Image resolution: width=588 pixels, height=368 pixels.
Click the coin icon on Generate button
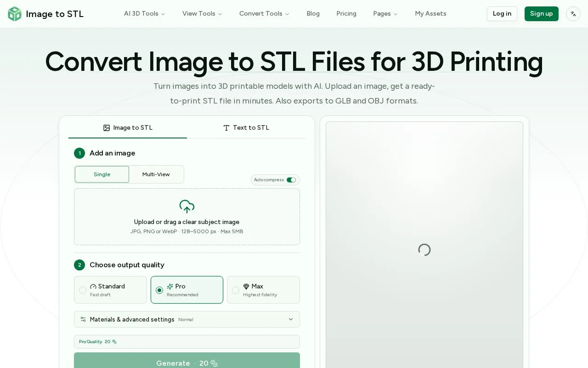point(214,363)
